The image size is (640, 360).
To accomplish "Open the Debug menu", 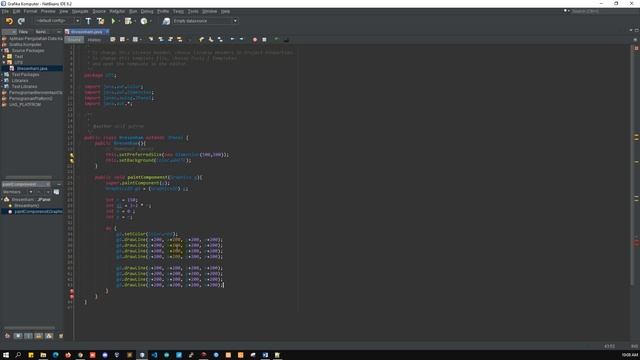I will pos(147,11).
